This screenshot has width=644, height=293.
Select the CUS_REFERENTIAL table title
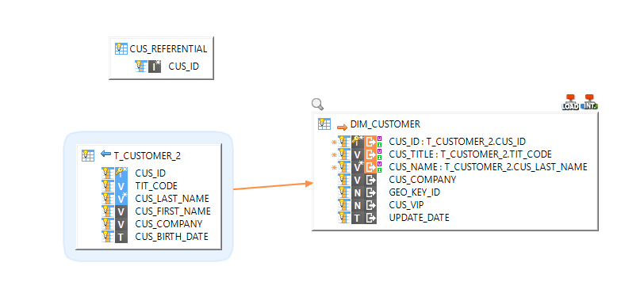pos(168,49)
